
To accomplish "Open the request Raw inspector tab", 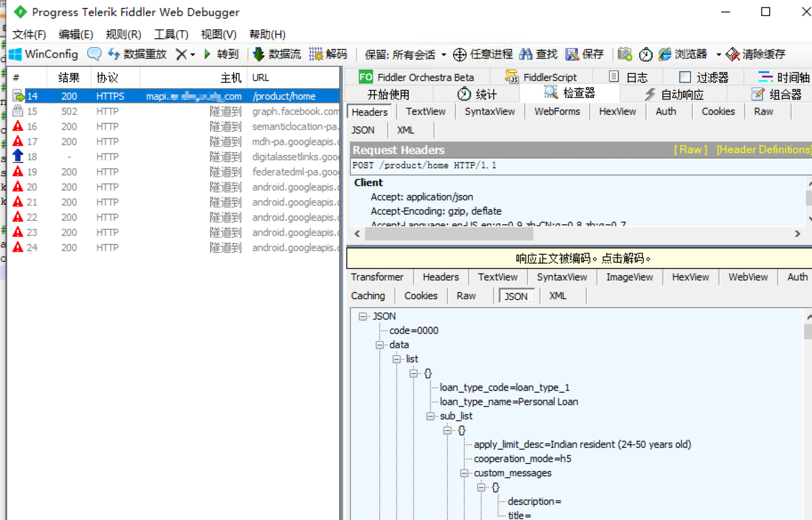I will click(763, 111).
